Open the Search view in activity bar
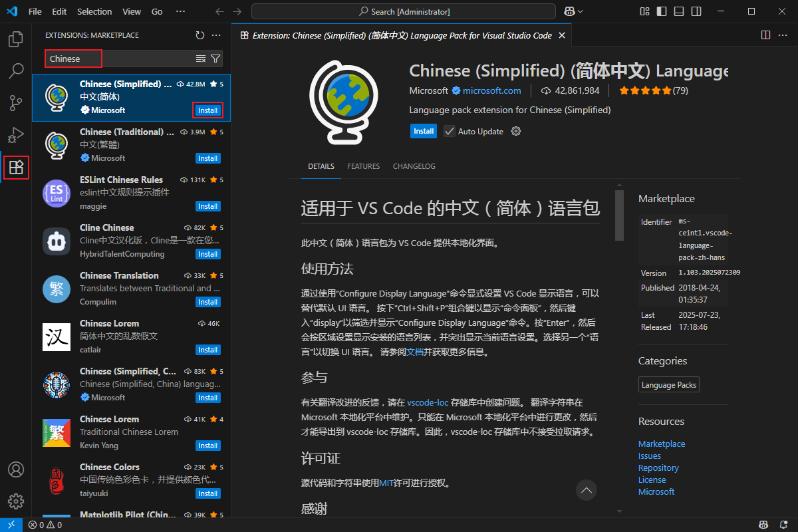 coord(15,70)
